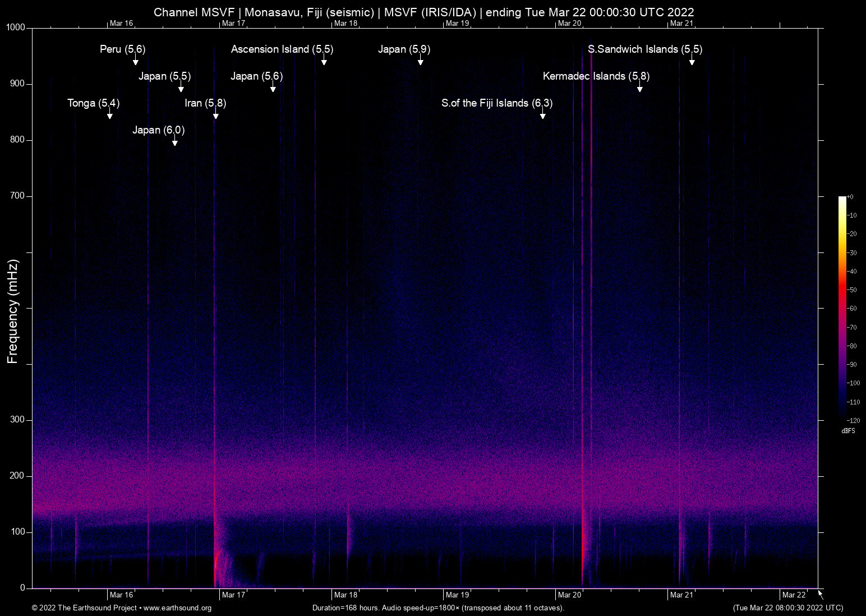Click the arrow below Japan (5.9) label
Viewport: 866px width, 616px height.
pos(421,61)
